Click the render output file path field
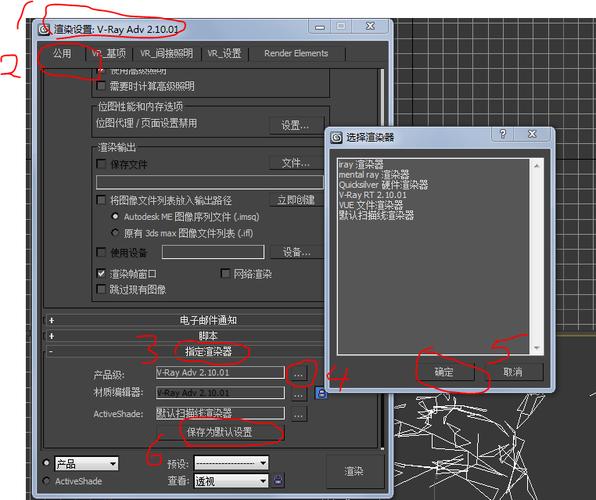Image resolution: width=596 pixels, height=500 pixels. pos(210,182)
